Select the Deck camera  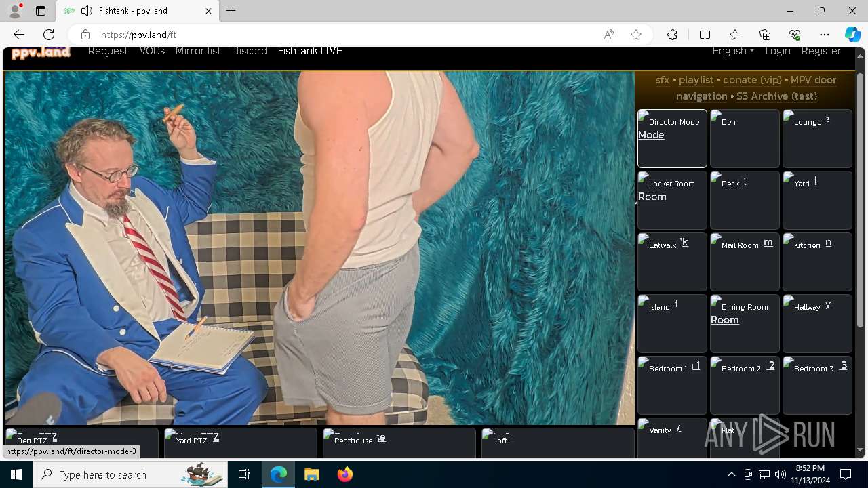[x=745, y=200]
